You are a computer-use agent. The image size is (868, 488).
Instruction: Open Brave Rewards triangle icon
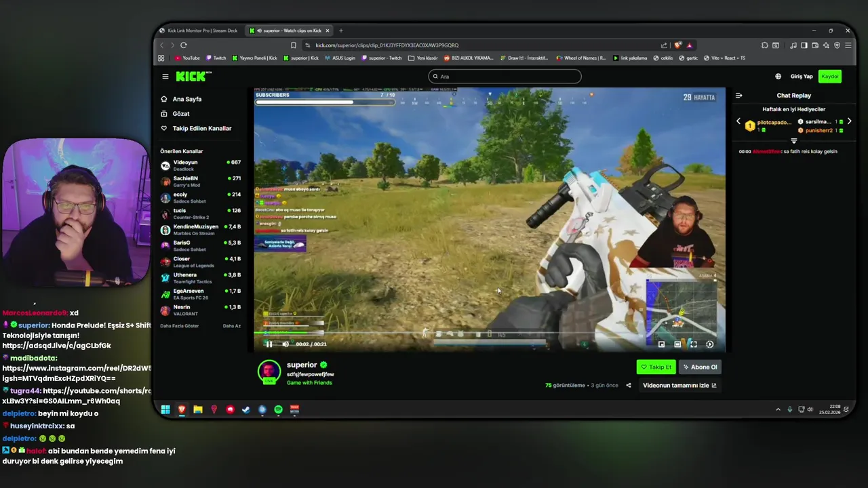(x=690, y=45)
